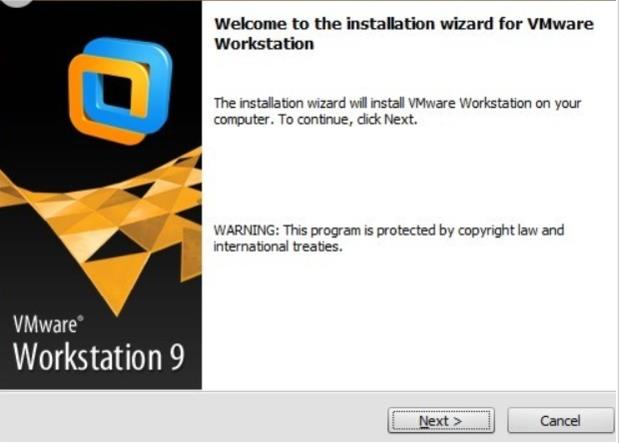Click the "Workstation 9" product title
Screen dimensions: 620x443
point(99,357)
